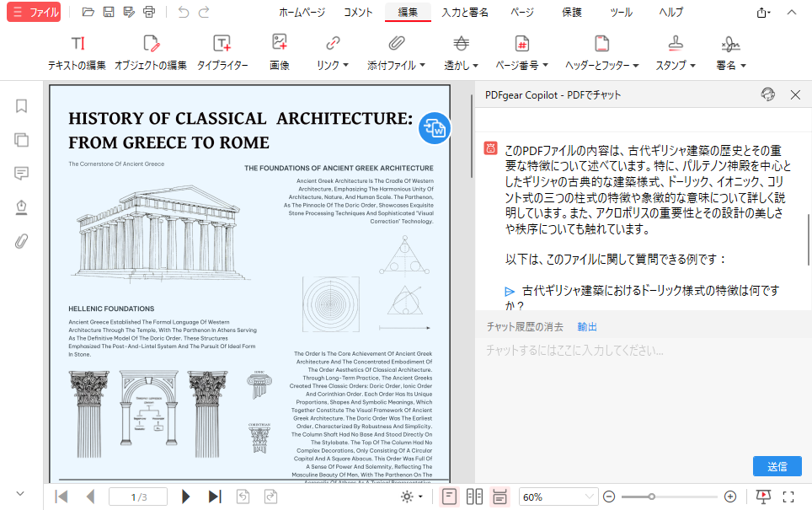Image resolution: width=812 pixels, height=510 pixels.
Task: Click the zoom slider handle
Action: [651, 497]
